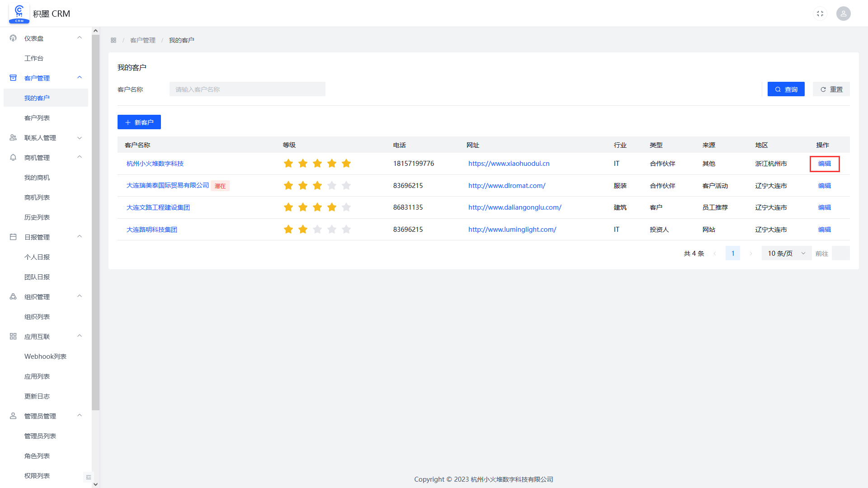Open the http://www.daliangonglu.com/ link

514,207
